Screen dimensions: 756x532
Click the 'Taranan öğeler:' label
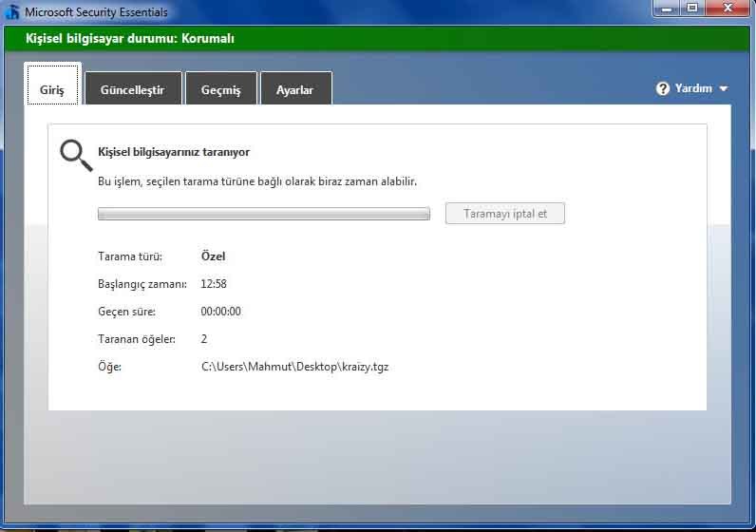(x=137, y=339)
